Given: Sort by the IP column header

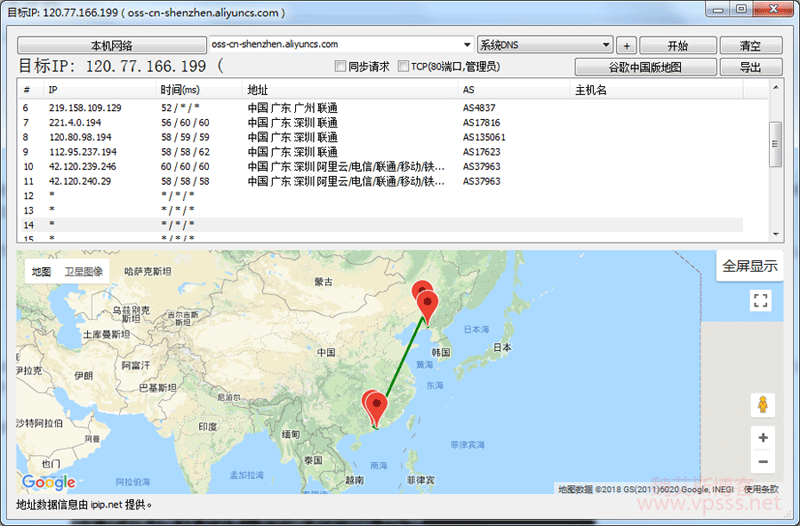Looking at the screenshot, I should tap(99, 90).
